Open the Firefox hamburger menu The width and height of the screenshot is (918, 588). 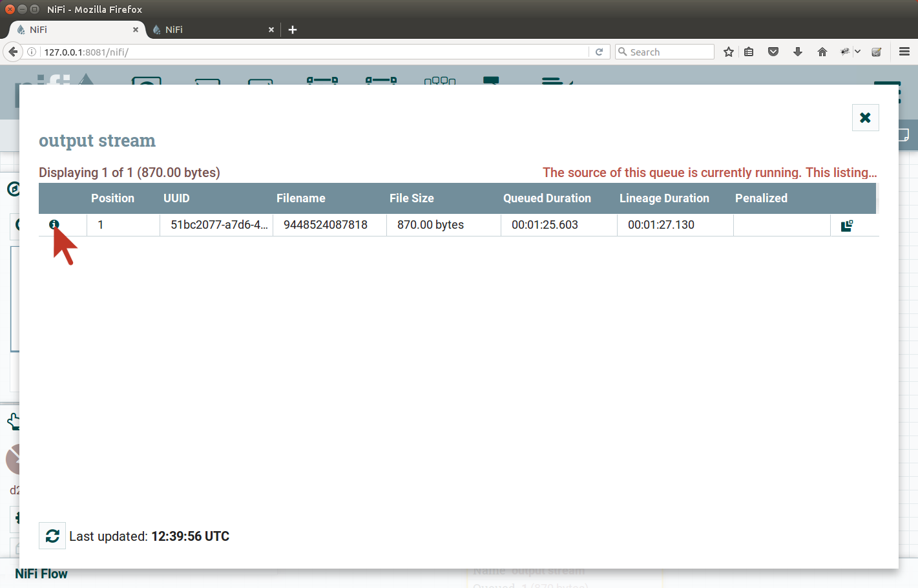point(904,52)
